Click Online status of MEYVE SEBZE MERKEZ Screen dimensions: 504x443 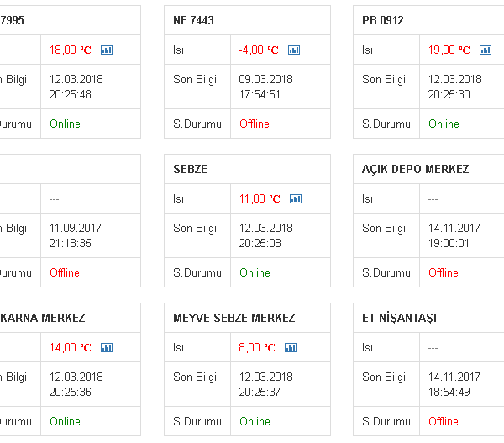255,422
